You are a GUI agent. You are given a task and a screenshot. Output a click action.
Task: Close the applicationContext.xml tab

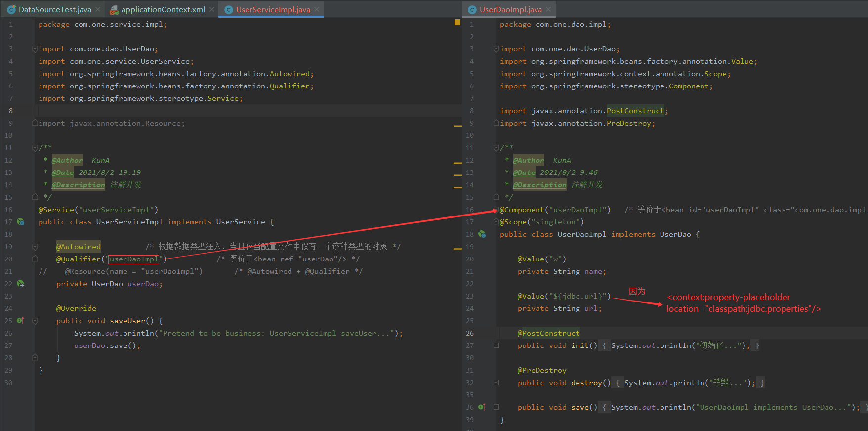[x=212, y=9]
